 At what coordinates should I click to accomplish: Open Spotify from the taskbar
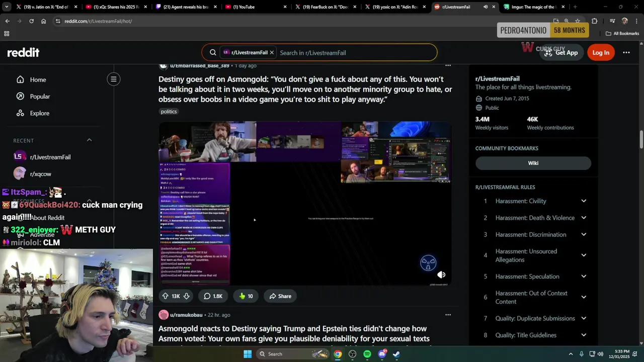coord(367,354)
